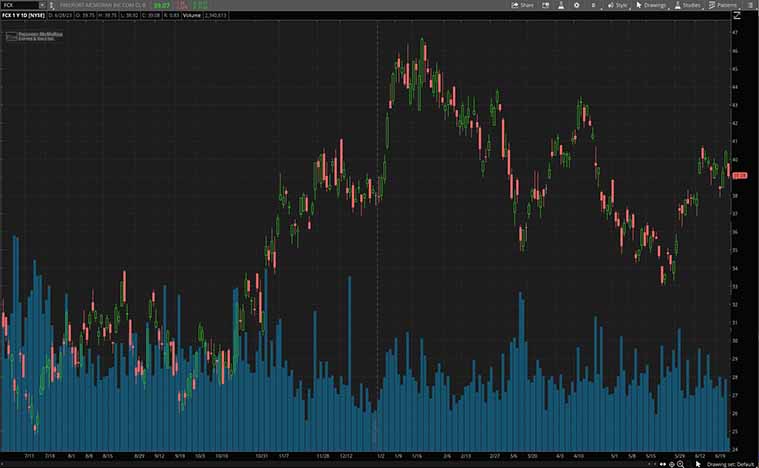The width and height of the screenshot is (759, 468).
Task: Open the Drawings menu
Action: (651, 5)
